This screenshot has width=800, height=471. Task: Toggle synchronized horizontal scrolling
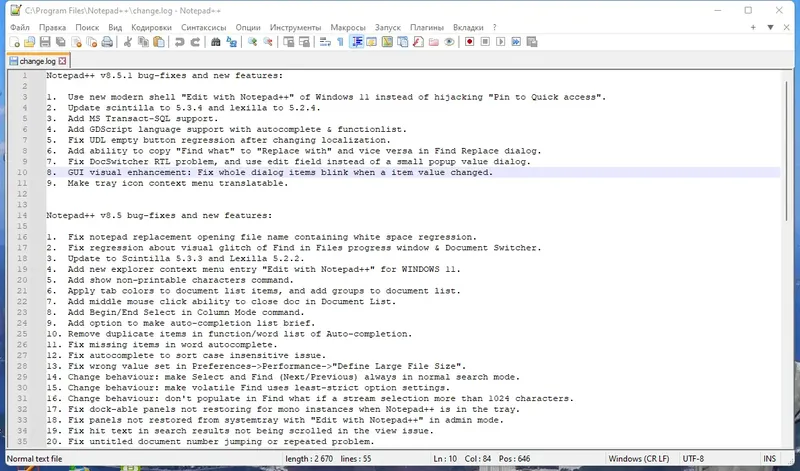tap(304, 42)
